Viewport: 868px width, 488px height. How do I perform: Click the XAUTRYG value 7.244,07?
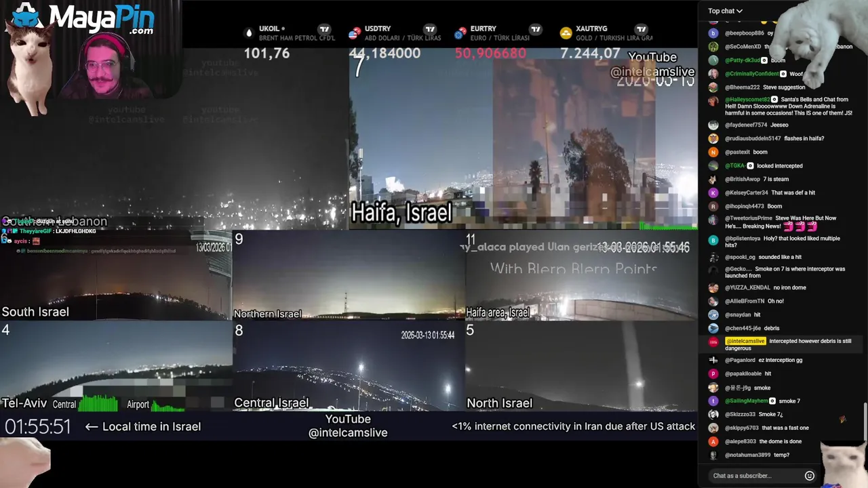coord(590,53)
